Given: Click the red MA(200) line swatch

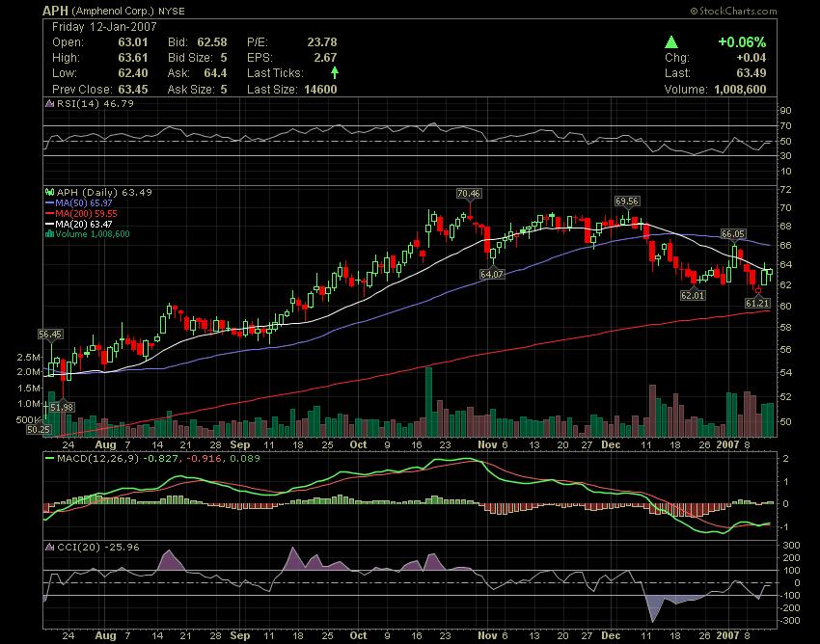Looking at the screenshot, I should point(50,213).
